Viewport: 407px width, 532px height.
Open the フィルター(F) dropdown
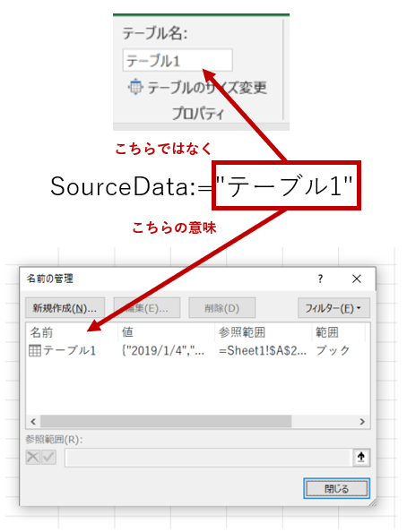(x=333, y=308)
